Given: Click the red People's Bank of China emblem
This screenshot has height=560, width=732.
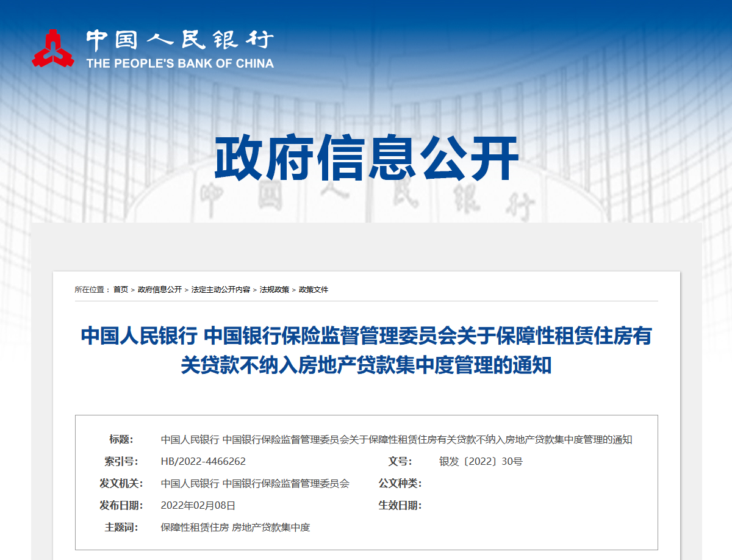Looking at the screenshot, I should [x=53, y=48].
